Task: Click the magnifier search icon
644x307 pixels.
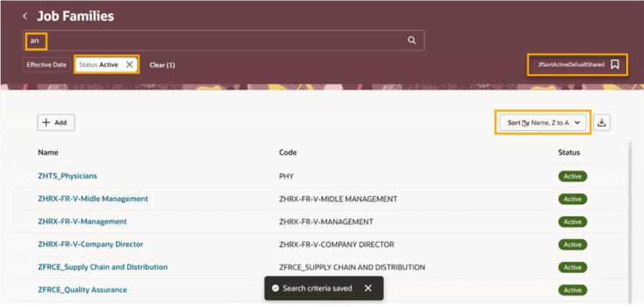Action: (x=412, y=40)
